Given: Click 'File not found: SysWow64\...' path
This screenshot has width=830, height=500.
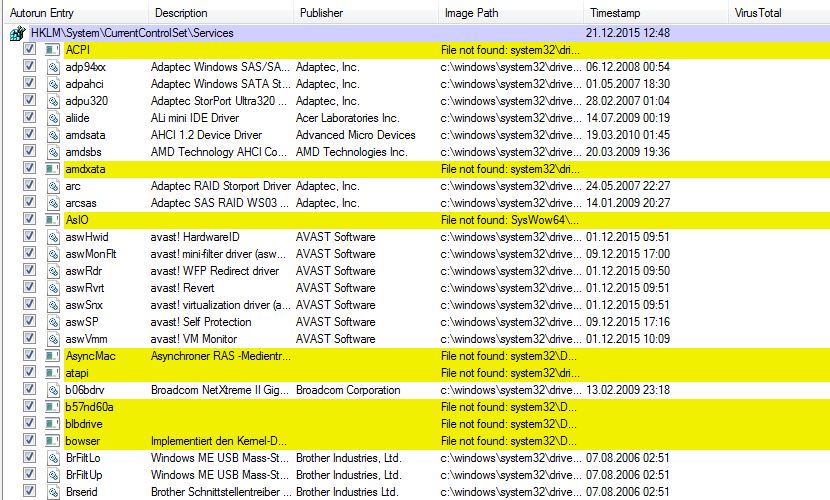Looking at the screenshot, I should click(x=510, y=220).
